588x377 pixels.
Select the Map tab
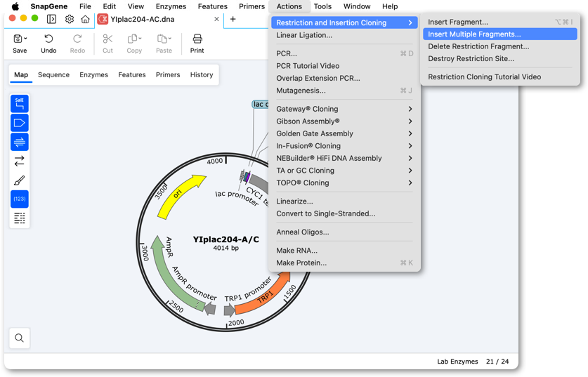click(21, 74)
